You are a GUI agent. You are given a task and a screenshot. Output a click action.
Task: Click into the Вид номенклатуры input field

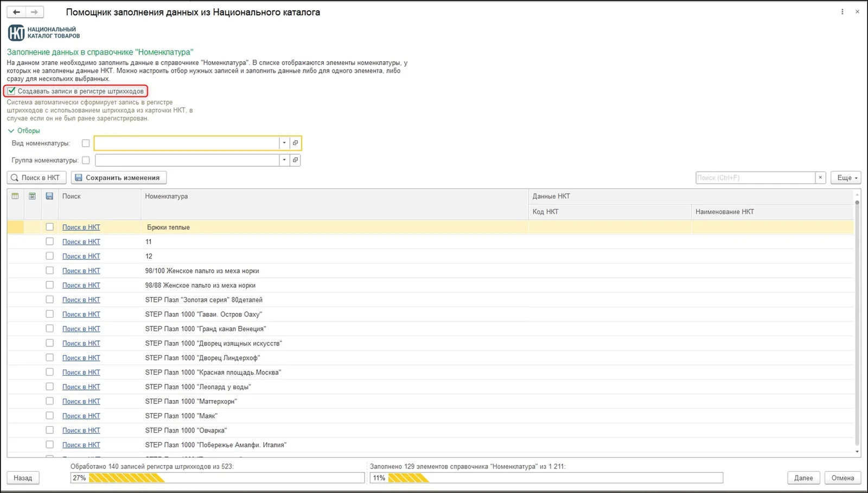(x=187, y=143)
